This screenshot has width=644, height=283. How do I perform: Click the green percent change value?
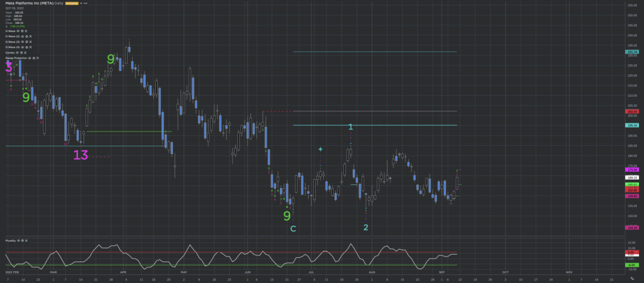point(17,26)
